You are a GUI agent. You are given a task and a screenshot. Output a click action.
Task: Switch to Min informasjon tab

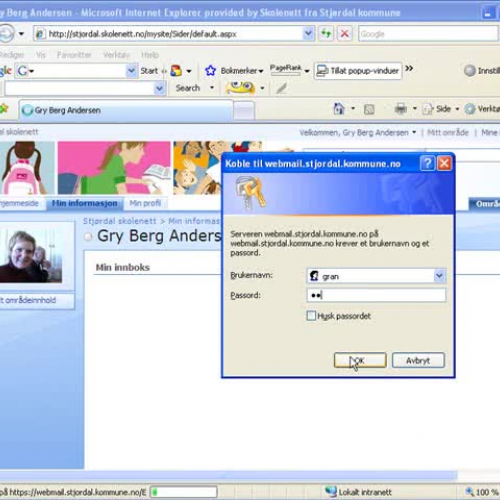click(85, 203)
